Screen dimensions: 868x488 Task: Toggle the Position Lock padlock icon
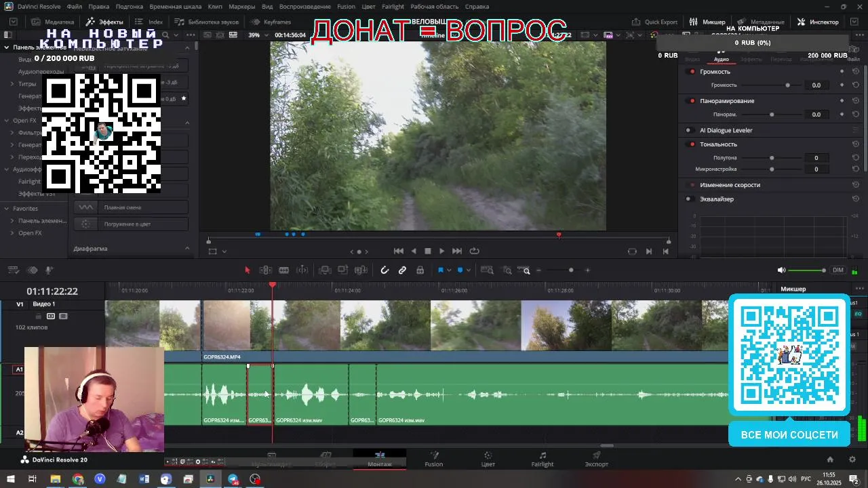click(x=420, y=270)
